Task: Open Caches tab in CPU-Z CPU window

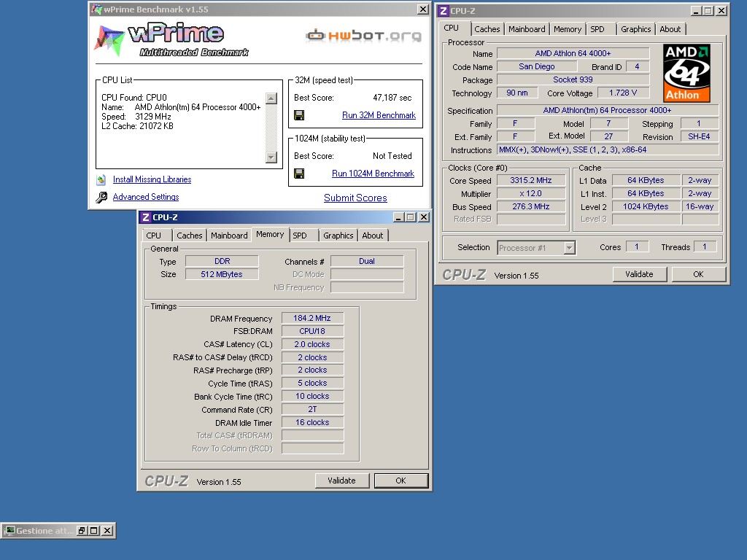Action: tap(487, 29)
